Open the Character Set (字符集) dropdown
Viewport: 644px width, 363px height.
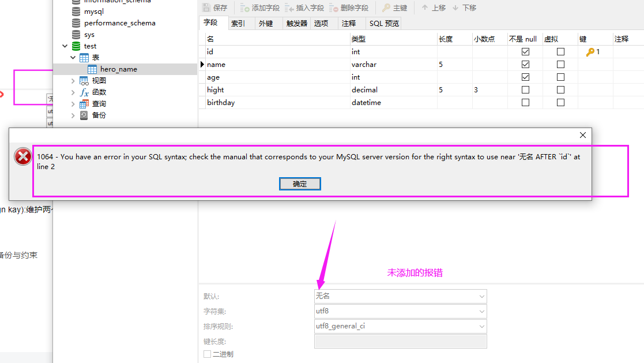tap(482, 312)
